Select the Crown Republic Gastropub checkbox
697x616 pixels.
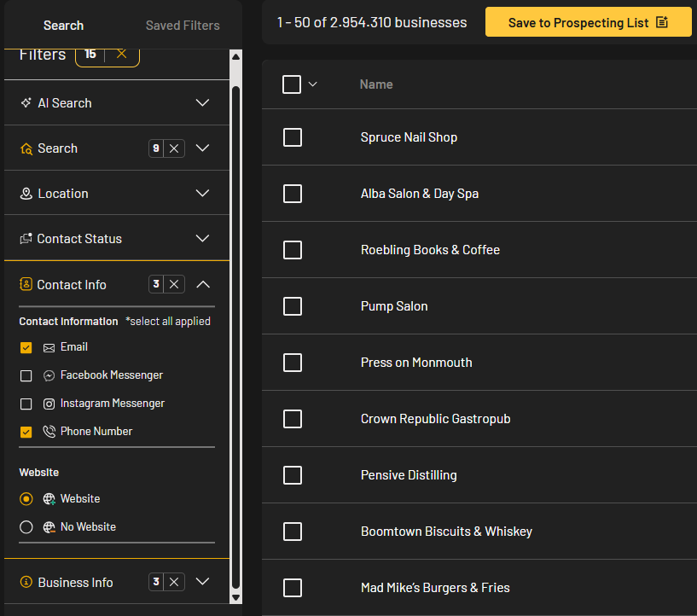[x=293, y=419]
